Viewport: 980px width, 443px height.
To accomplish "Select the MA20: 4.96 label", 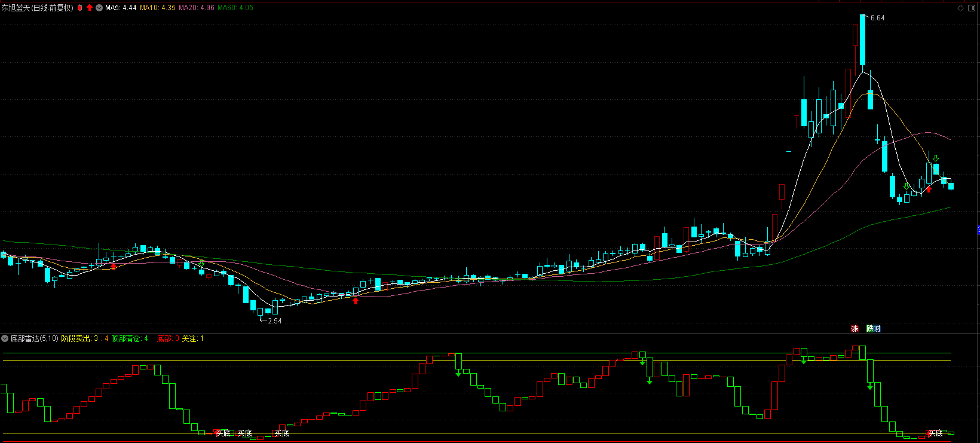I will point(197,8).
